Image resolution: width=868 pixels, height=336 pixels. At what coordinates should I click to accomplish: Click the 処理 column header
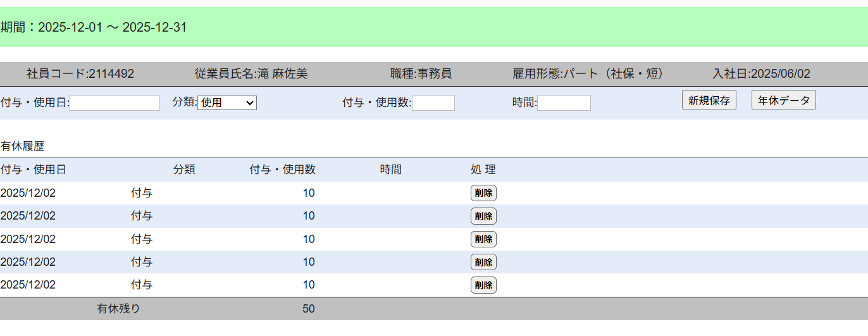[x=483, y=170]
